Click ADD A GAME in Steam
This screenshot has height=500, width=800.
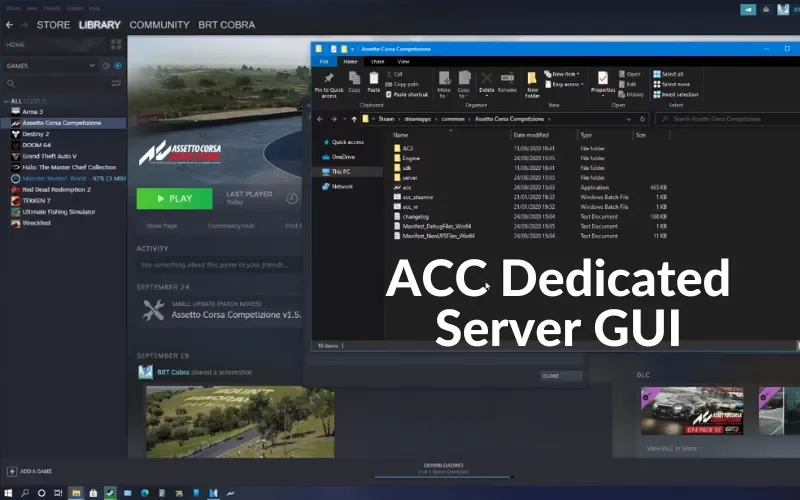coord(30,471)
